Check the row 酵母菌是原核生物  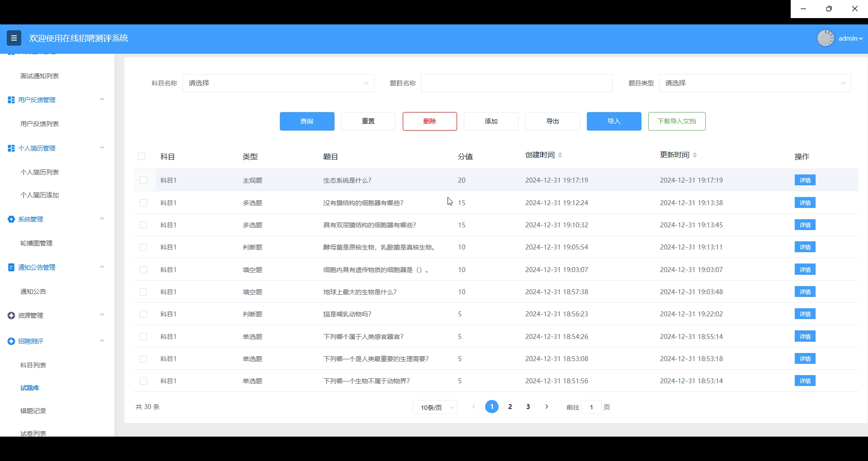coord(143,247)
